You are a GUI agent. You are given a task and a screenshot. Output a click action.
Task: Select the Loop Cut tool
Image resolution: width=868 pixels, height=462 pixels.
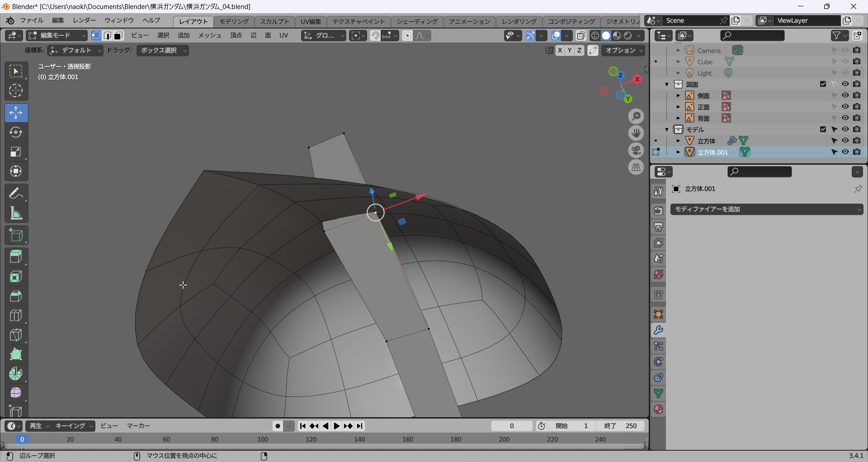[16, 315]
